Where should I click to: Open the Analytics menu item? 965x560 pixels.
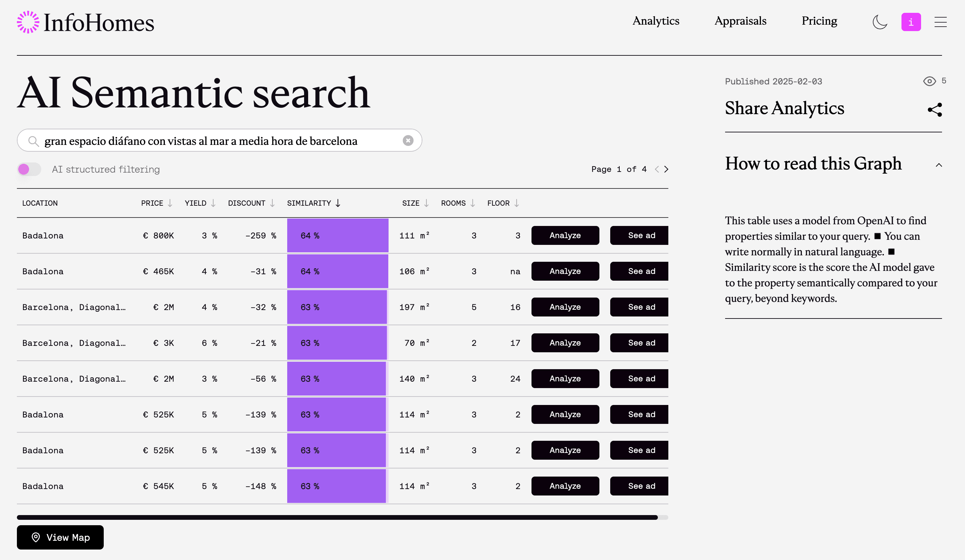tap(655, 21)
